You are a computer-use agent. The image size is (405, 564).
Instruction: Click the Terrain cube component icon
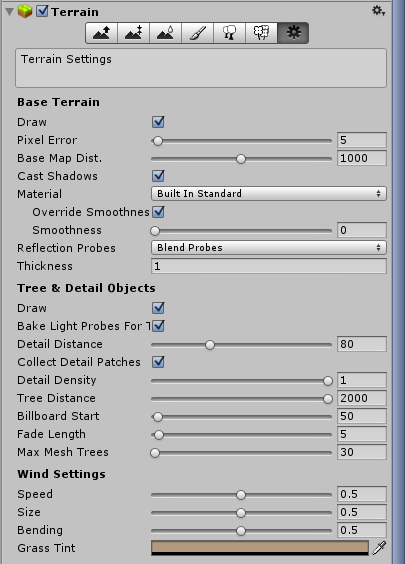25,12
